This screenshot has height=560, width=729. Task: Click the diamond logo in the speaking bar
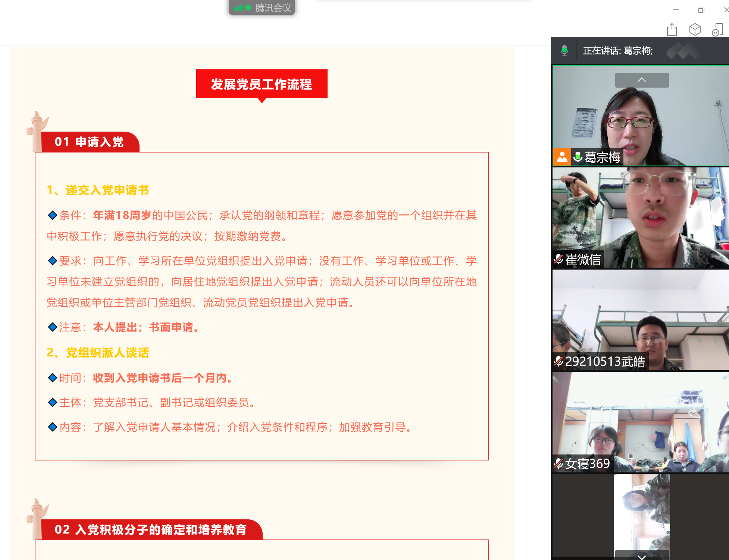(x=682, y=51)
